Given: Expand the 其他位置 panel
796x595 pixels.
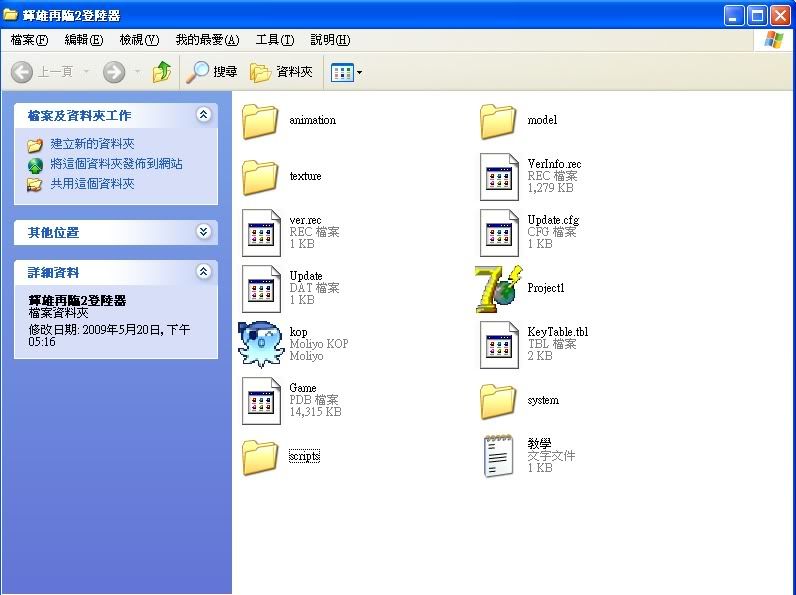Looking at the screenshot, I should pyautogui.click(x=204, y=232).
